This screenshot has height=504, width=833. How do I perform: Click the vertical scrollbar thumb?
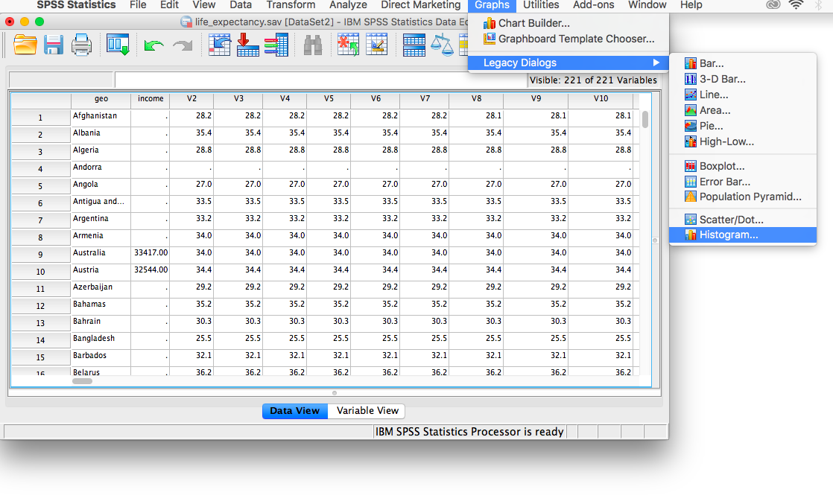[x=645, y=120]
